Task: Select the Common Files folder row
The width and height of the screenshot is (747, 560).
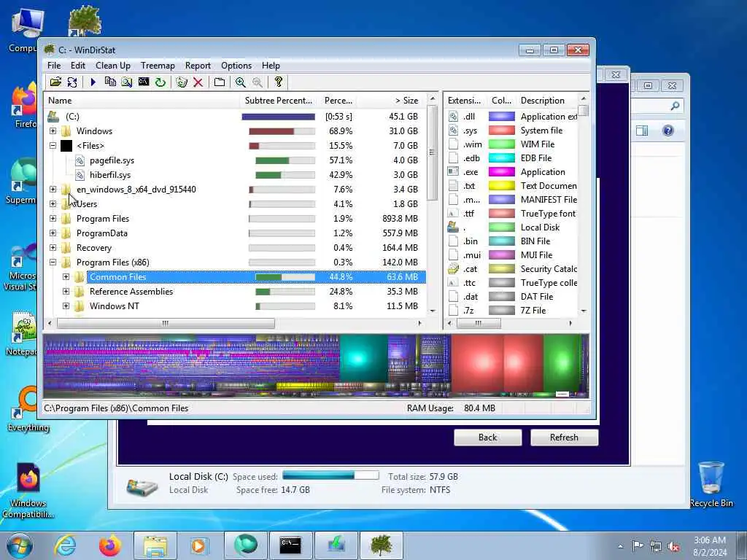Action: [234, 277]
